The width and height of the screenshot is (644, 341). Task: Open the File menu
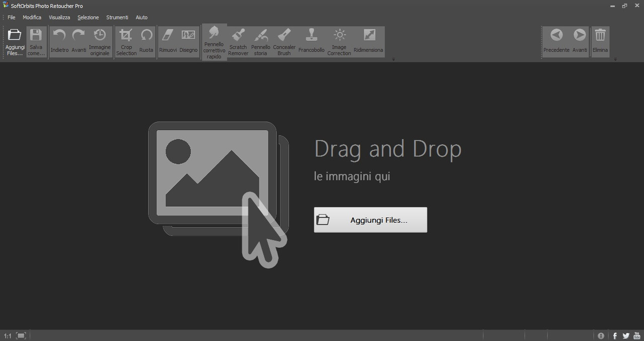coord(12,17)
